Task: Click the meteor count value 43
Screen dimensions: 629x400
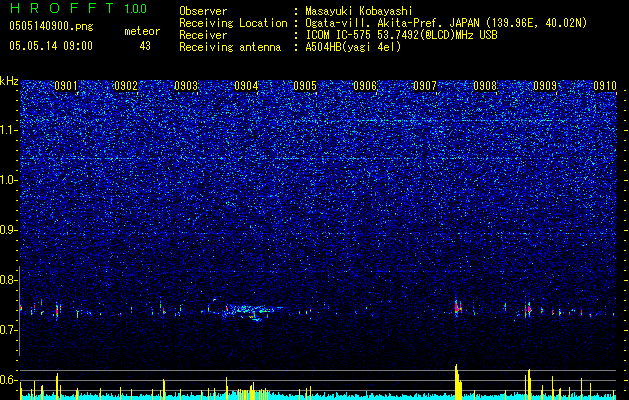Action: (x=145, y=46)
